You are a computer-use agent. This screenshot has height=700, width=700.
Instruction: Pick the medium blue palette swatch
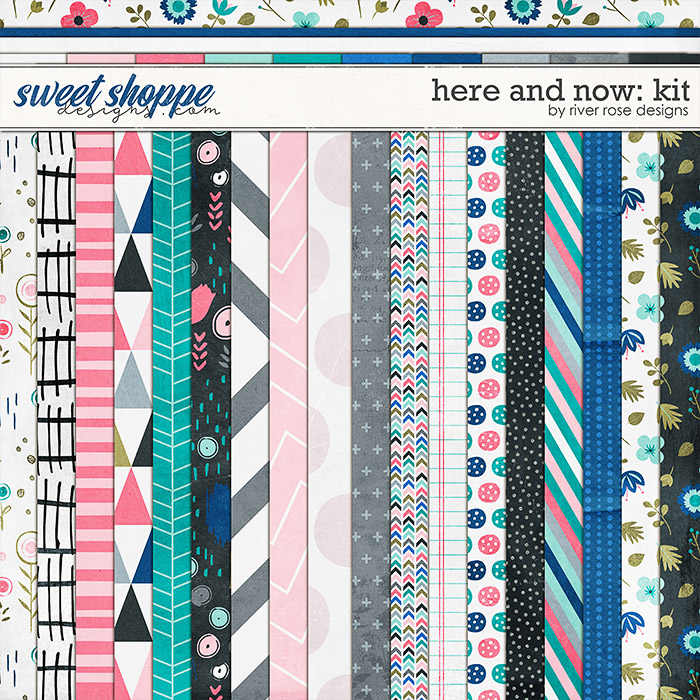point(377,58)
